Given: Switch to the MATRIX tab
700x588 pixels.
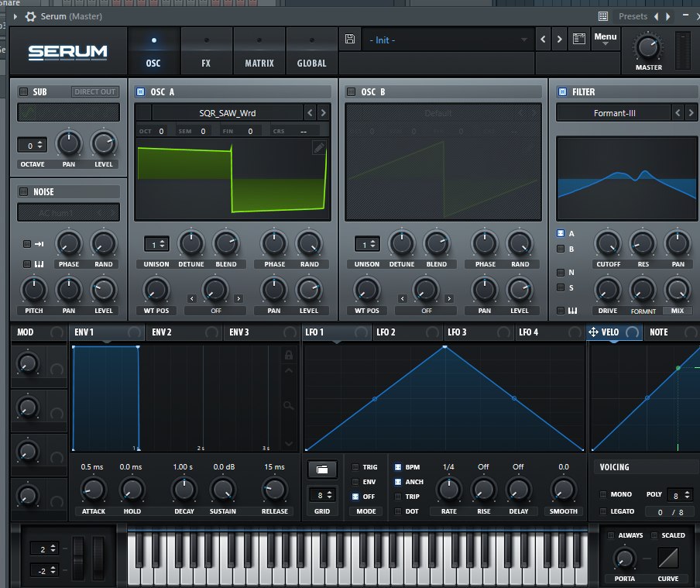Looking at the screenshot, I should (259, 51).
